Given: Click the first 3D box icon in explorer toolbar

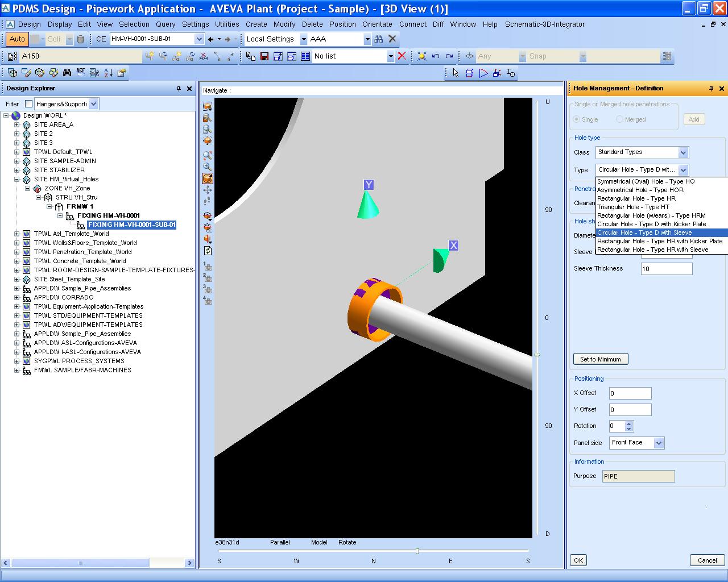Looking at the screenshot, I should coord(13,73).
